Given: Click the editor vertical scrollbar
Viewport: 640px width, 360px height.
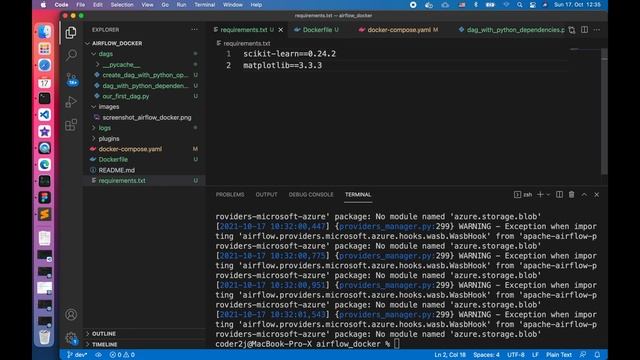Looking at the screenshot, I should point(604,111).
